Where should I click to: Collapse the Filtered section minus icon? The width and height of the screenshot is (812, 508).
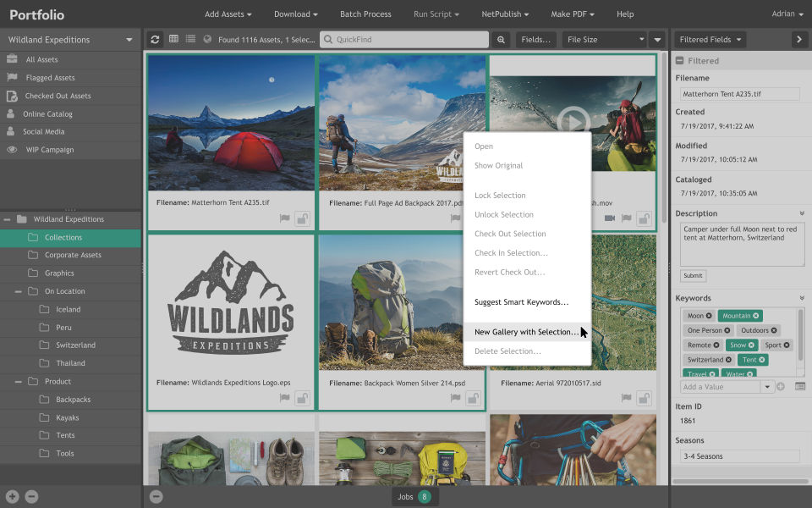tap(679, 61)
